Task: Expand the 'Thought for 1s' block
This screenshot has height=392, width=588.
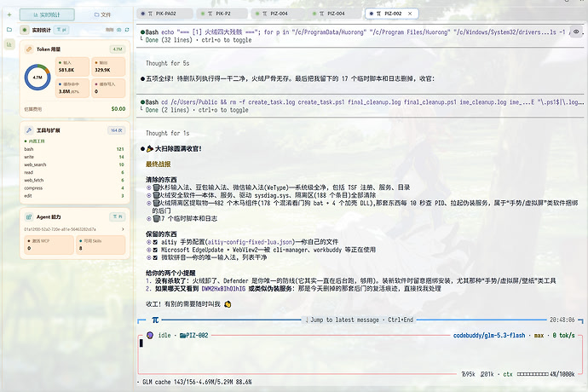Action: (x=167, y=133)
